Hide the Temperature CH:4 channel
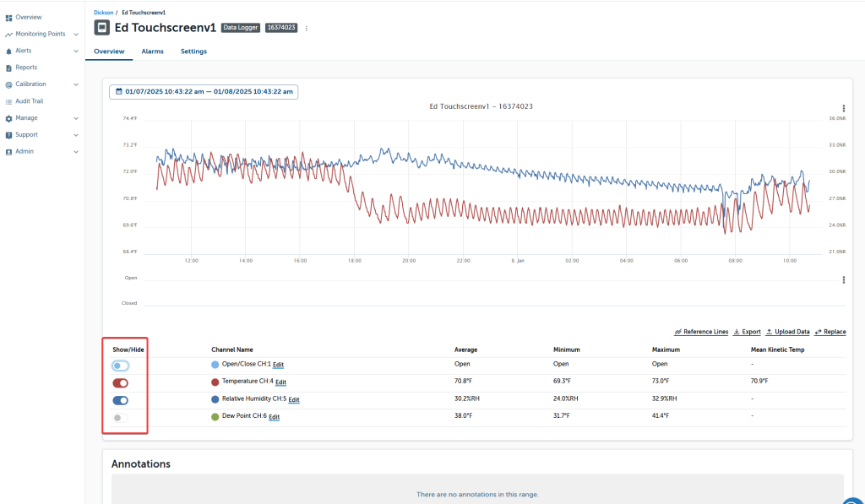 (x=120, y=383)
